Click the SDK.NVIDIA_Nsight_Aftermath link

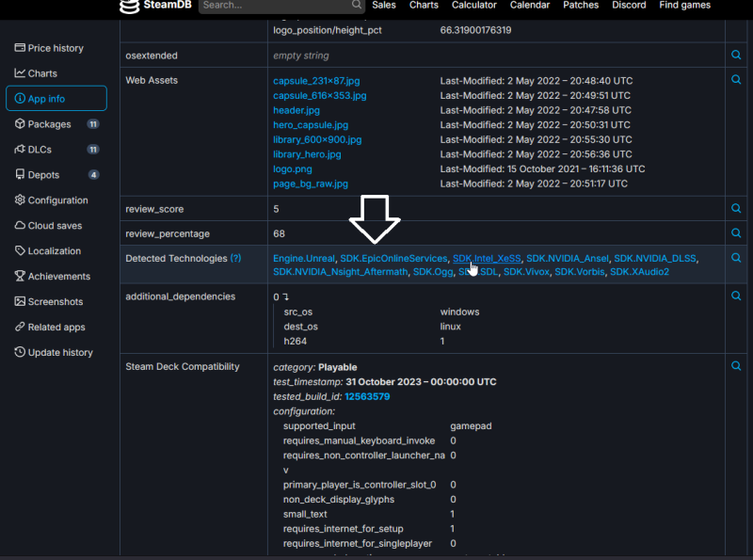point(340,272)
